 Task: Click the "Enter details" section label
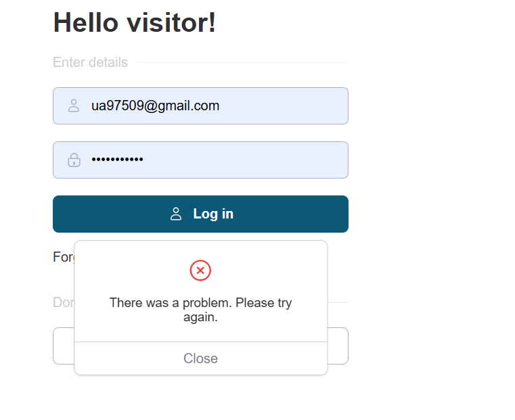point(90,62)
